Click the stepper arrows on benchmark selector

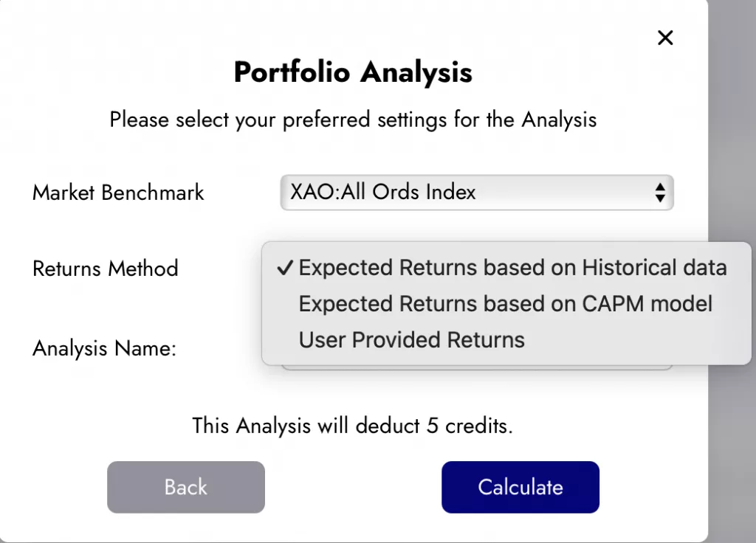tap(659, 192)
